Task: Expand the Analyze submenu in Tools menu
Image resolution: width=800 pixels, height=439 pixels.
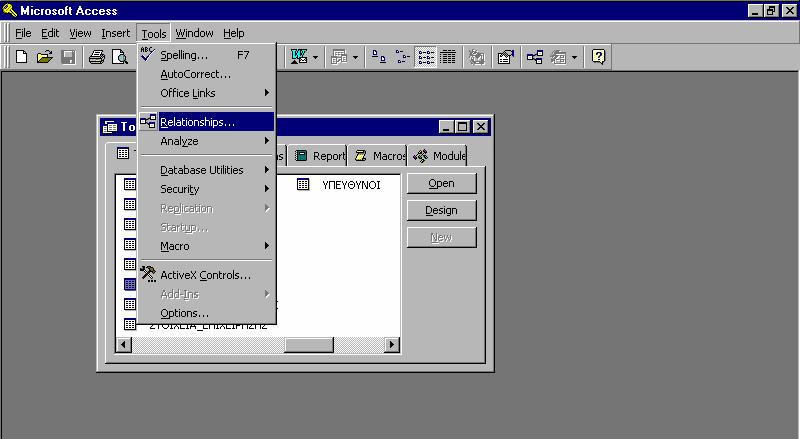Action: pyautogui.click(x=207, y=141)
